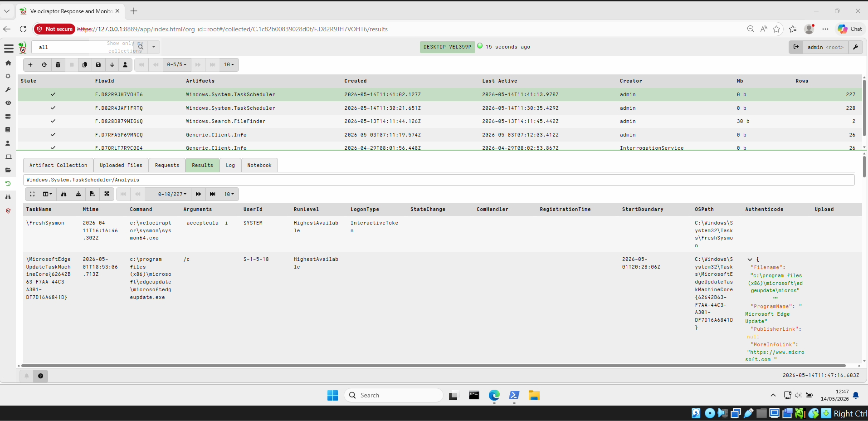
Task: Jump to last page of results
Action: click(212, 194)
